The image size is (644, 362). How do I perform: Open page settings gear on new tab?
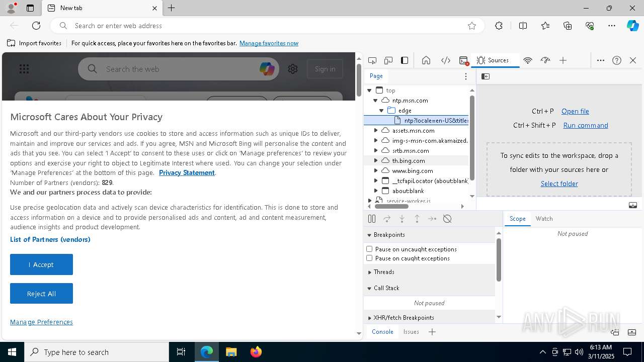coord(293,69)
